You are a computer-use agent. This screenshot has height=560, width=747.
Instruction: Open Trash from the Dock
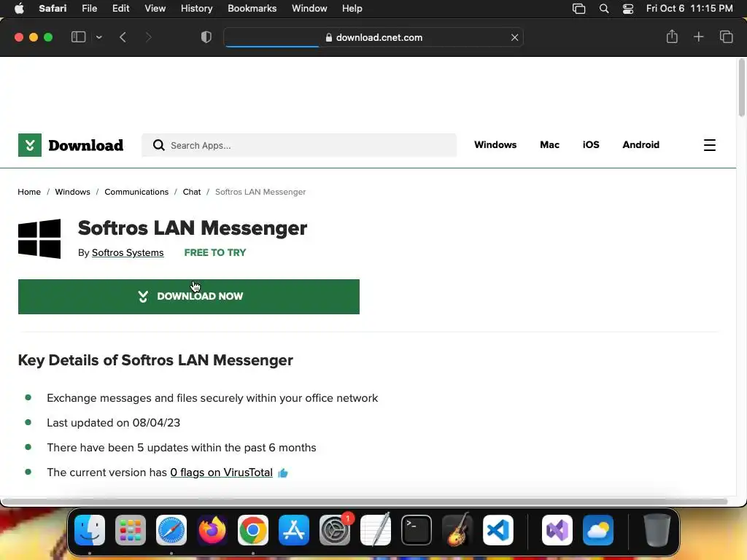[657, 530]
